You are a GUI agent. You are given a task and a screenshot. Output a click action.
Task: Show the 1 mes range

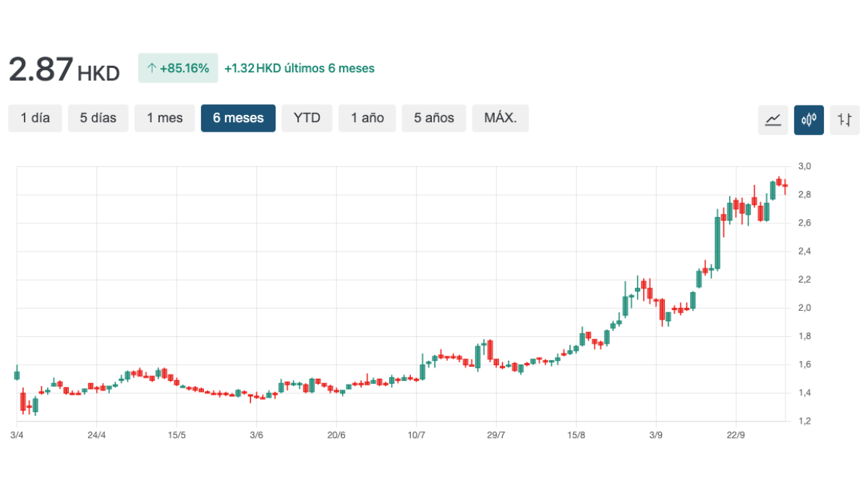point(164,118)
